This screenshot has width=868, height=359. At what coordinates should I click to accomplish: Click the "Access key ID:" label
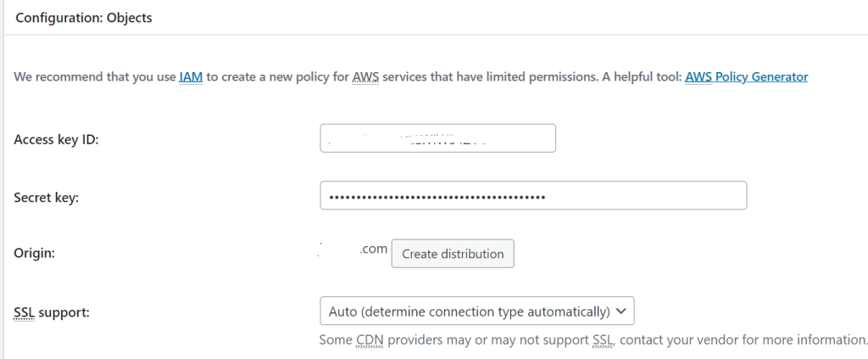[57, 139]
